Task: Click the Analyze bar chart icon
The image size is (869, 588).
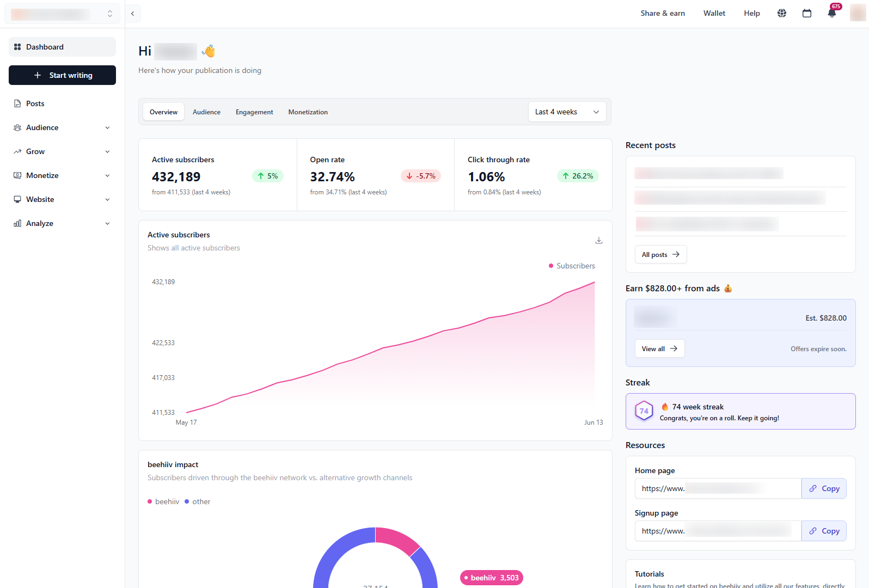Action: click(17, 223)
